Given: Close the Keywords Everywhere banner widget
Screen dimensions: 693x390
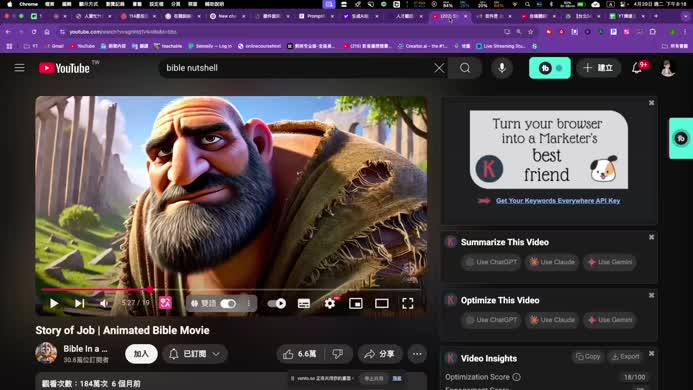Looking at the screenshot, I should 651,103.
